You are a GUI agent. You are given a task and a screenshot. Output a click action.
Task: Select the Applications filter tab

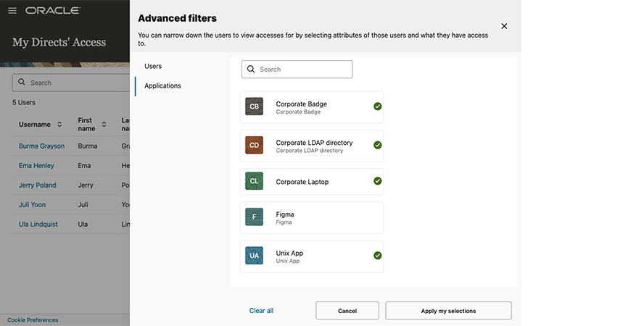tap(162, 85)
